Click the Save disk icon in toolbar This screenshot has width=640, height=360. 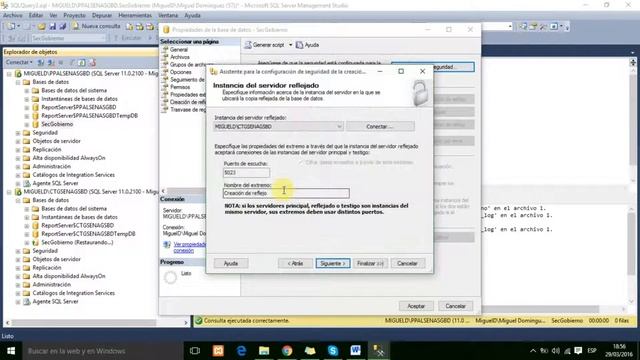(52, 26)
